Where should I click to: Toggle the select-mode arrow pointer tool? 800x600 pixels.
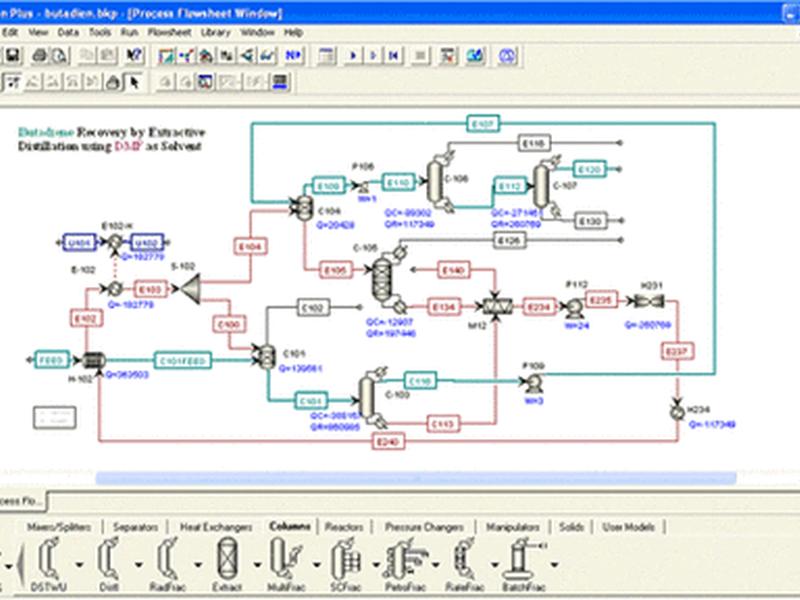click(134, 82)
